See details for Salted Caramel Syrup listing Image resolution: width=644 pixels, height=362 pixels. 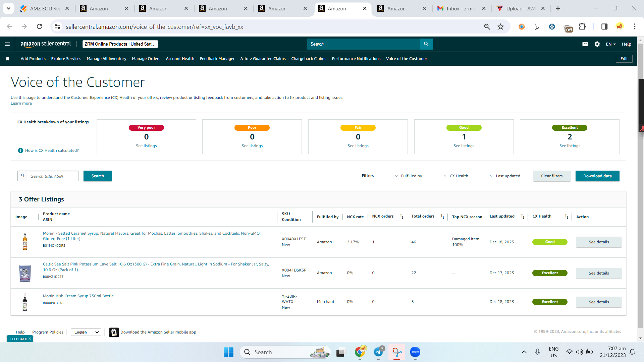[599, 242]
